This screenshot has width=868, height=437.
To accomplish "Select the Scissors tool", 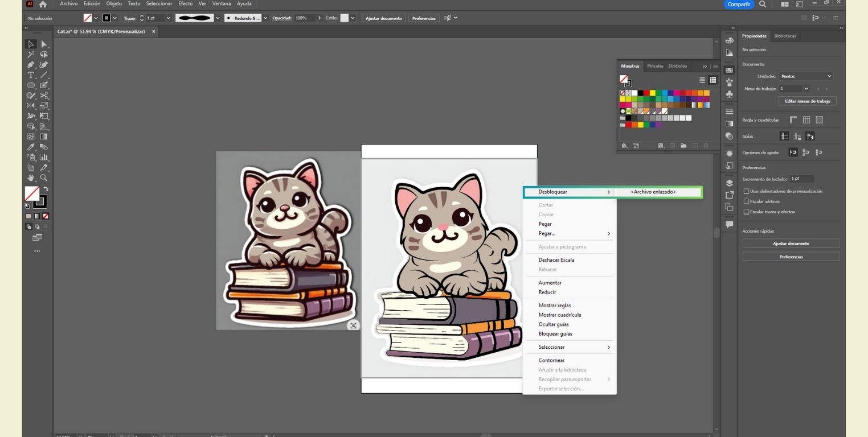I will pyautogui.click(x=44, y=96).
